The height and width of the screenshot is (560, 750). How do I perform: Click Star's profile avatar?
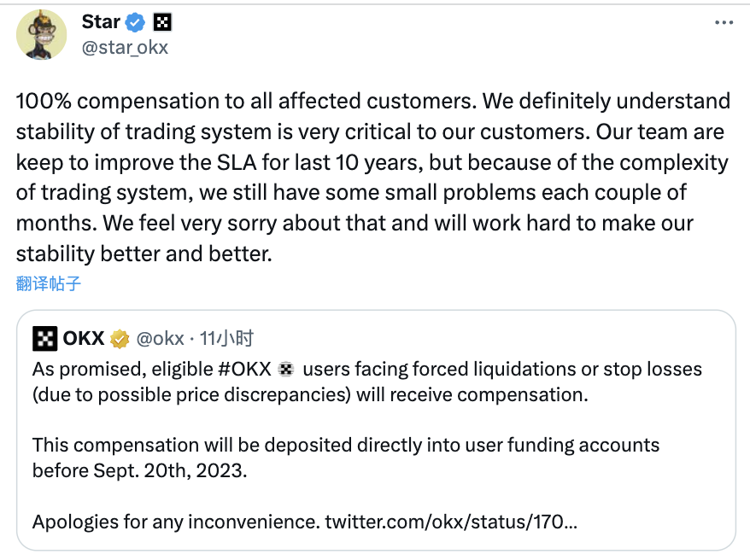41,34
